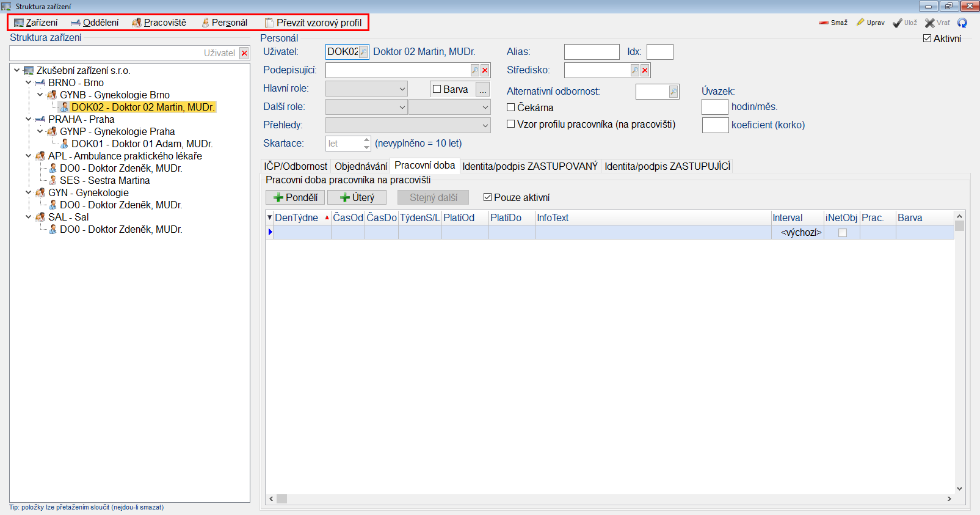Image resolution: width=980 pixels, height=515 pixels.
Task: Clear the Uživatel filter with red X
Action: pos(244,53)
